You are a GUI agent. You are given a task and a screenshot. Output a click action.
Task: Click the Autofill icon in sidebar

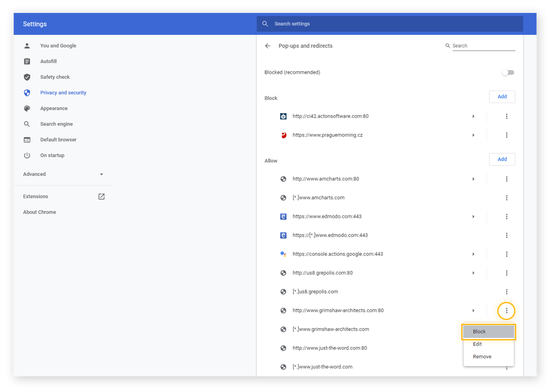click(x=27, y=61)
